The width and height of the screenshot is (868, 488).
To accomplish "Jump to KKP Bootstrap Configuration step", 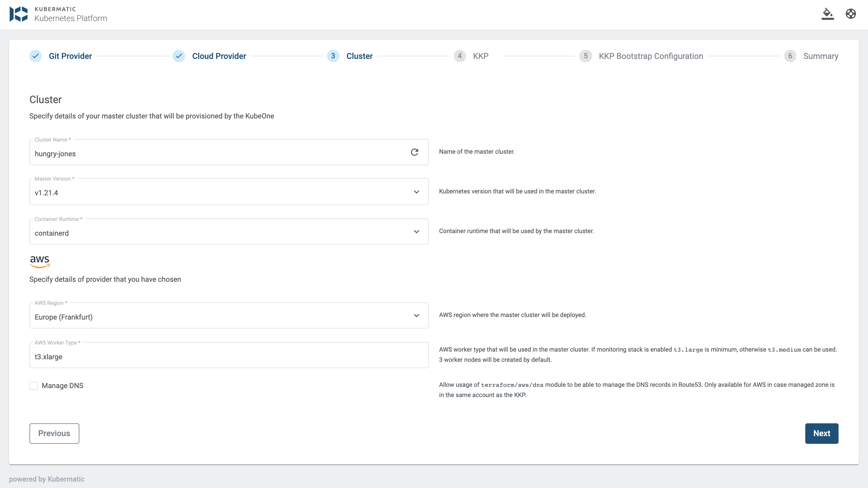I will 651,56.
